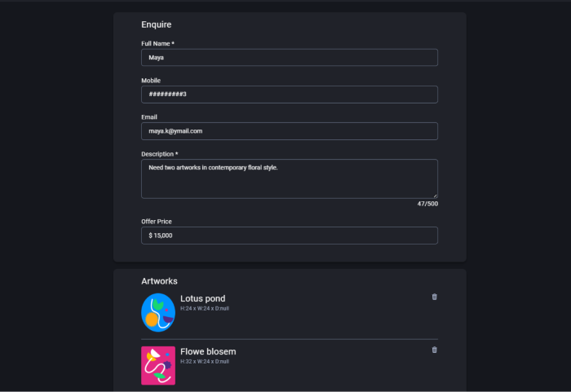Click the Mobile field label

[x=151, y=81]
